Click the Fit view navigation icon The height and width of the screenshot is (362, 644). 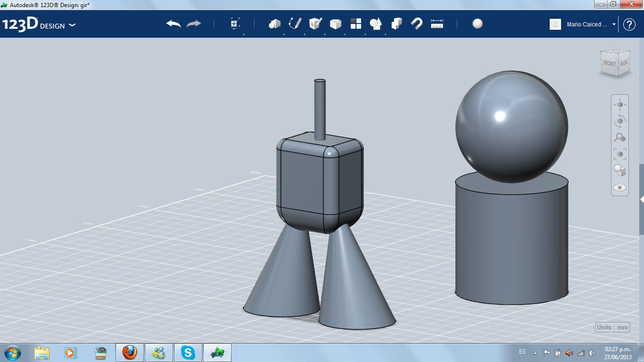pyautogui.click(x=620, y=154)
